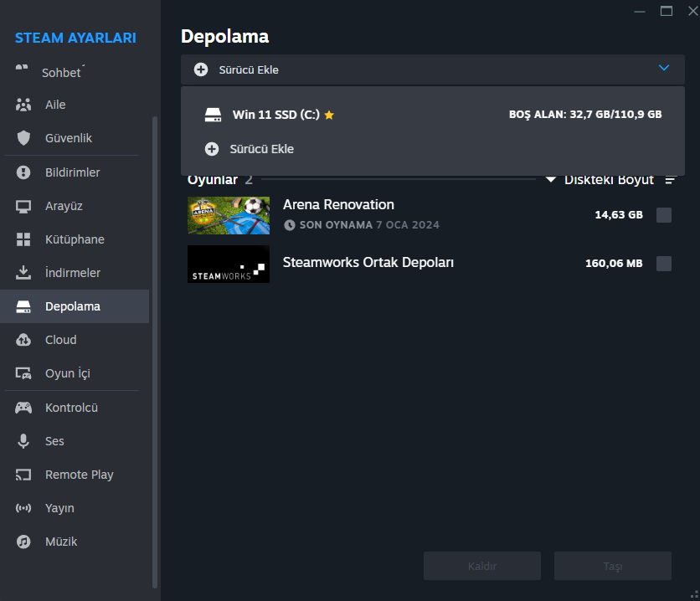Click the 14,63 GB size value
The image size is (700, 601).
point(619,215)
